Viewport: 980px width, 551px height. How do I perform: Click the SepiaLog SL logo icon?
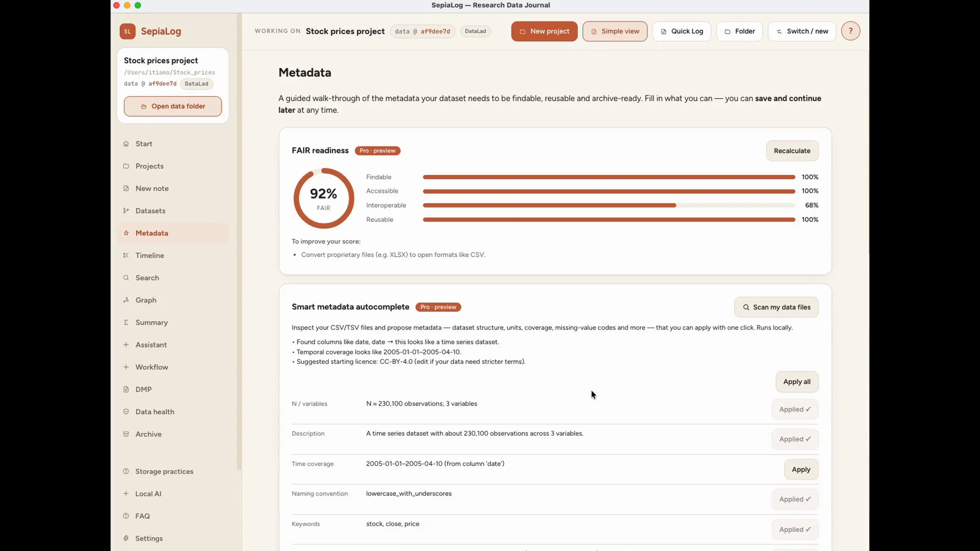[128, 31]
